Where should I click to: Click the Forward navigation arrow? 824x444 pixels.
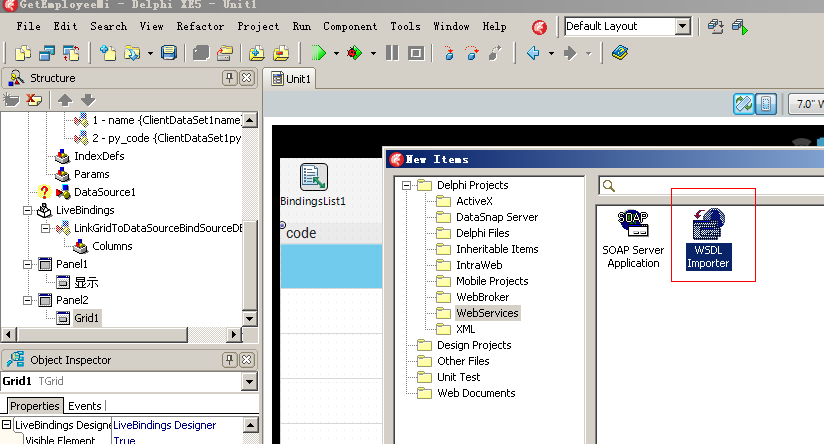pos(570,53)
